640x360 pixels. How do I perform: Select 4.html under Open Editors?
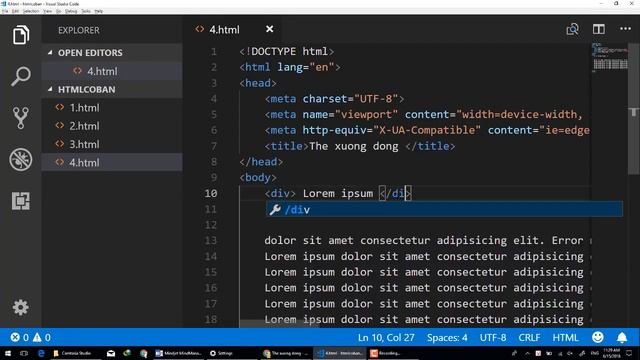tap(112, 71)
